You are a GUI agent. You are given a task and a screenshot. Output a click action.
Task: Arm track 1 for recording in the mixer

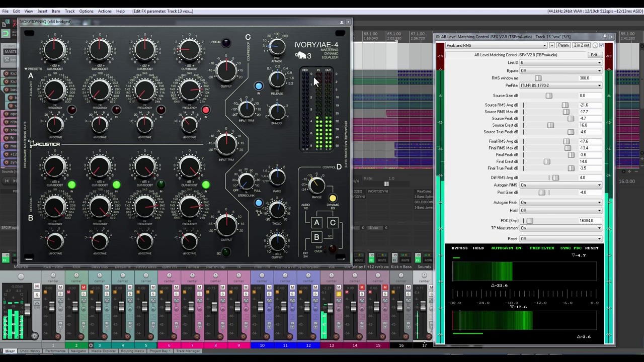58,337
